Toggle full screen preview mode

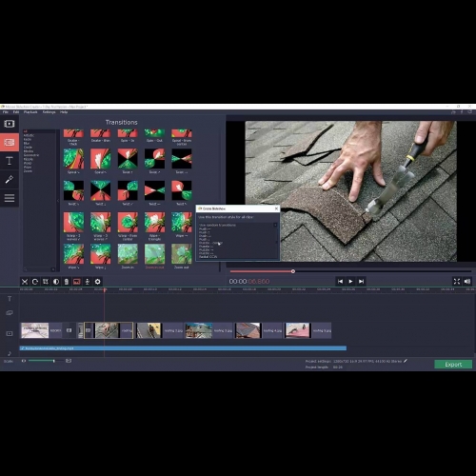tap(457, 281)
